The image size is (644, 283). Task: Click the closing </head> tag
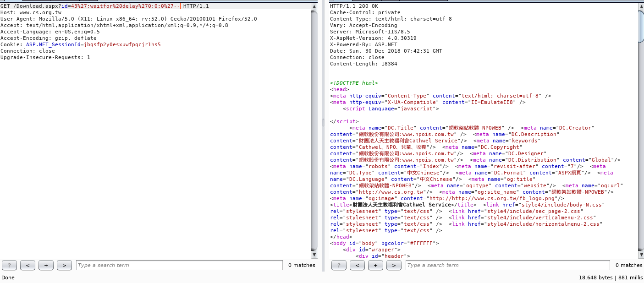(x=341, y=237)
